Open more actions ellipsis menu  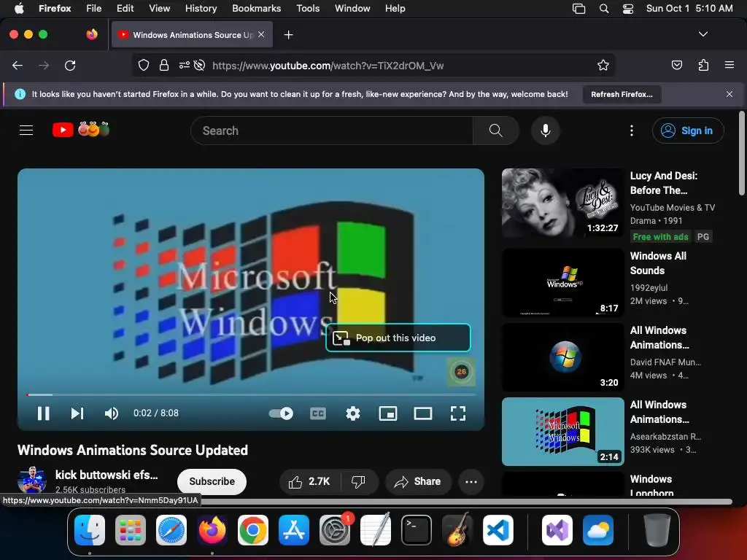click(x=471, y=481)
